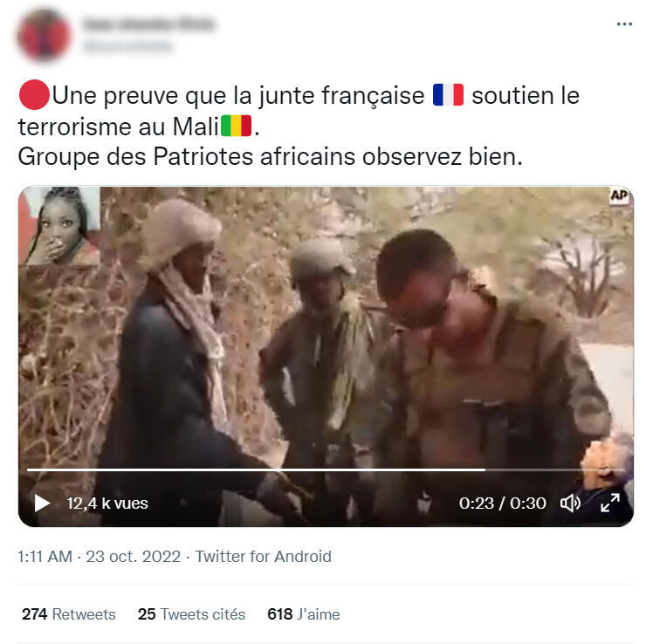
Task: Click the Twitter for Android source link
Action: click(x=263, y=557)
